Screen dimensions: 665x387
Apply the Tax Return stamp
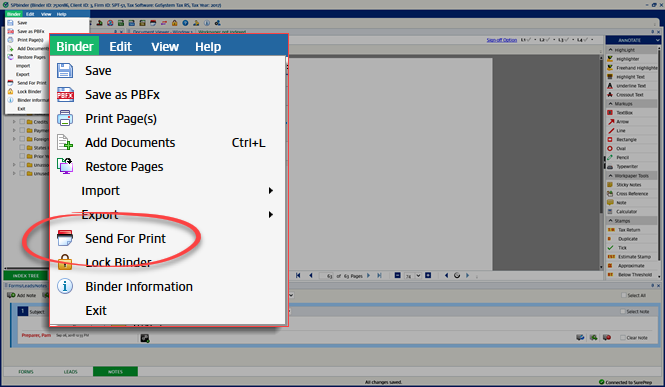point(631,230)
